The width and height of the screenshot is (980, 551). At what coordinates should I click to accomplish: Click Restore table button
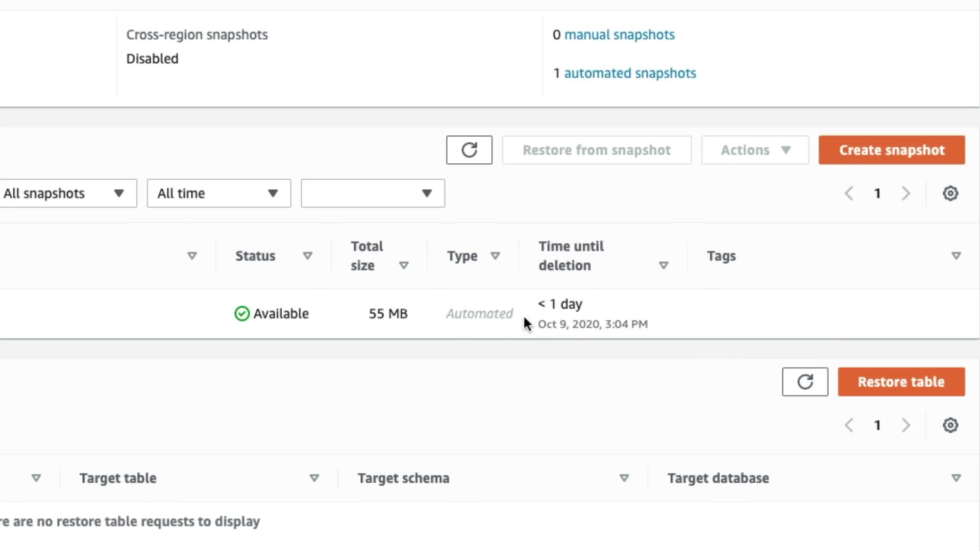pyautogui.click(x=901, y=382)
